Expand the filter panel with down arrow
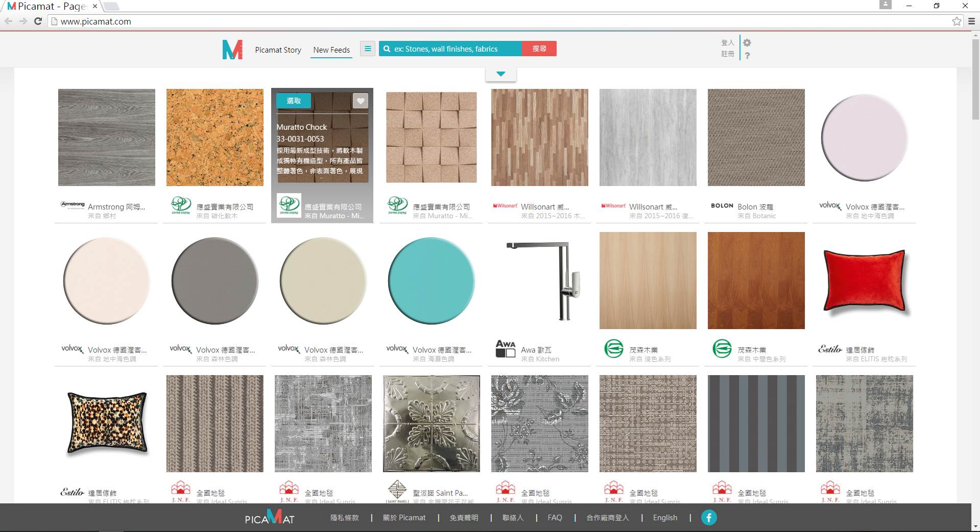The width and height of the screenshot is (980, 532). coord(501,74)
